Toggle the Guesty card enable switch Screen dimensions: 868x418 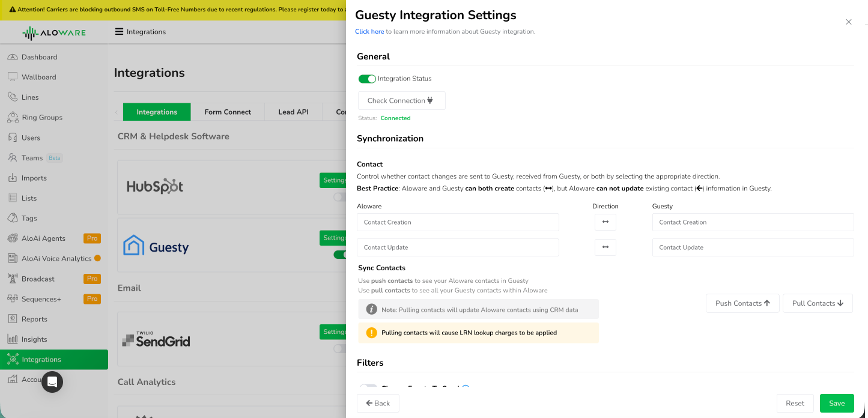(340, 255)
